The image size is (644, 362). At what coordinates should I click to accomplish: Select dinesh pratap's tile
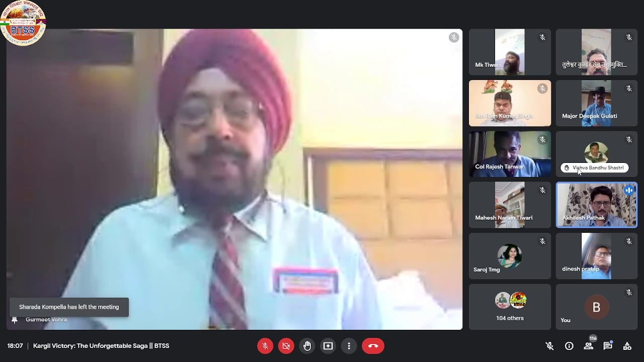[x=596, y=256]
